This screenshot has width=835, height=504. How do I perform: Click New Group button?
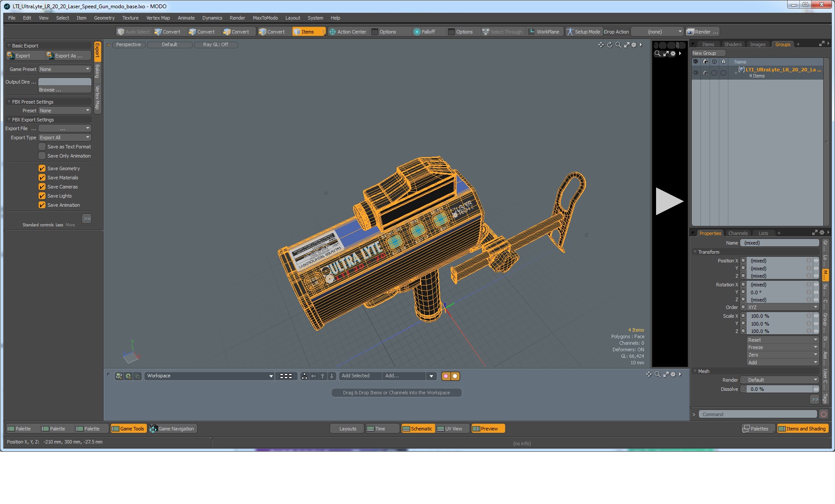point(708,53)
